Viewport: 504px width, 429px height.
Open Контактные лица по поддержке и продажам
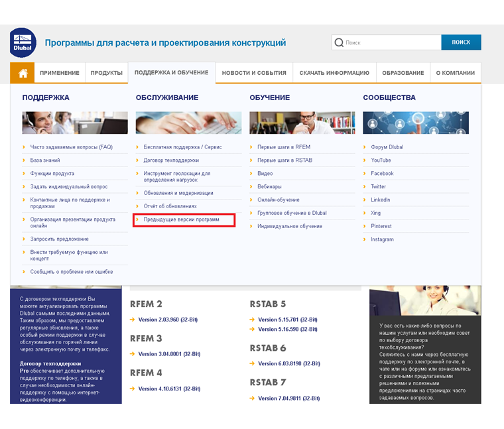[70, 203]
